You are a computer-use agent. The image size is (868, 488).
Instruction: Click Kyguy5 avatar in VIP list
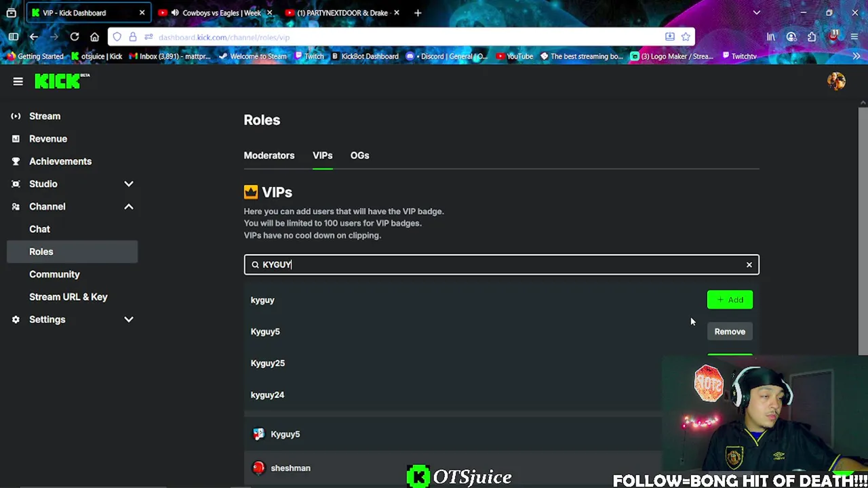coord(258,434)
